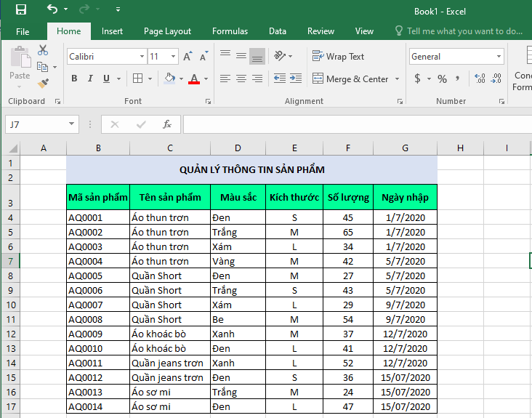Toggle Italic formatting
The width and height of the screenshot is (532, 418).
coord(90,79)
